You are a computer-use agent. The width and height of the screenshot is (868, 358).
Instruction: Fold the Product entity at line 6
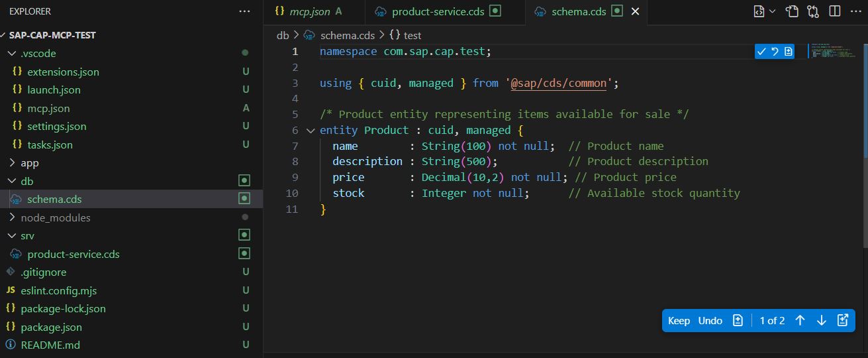[311, 131]
